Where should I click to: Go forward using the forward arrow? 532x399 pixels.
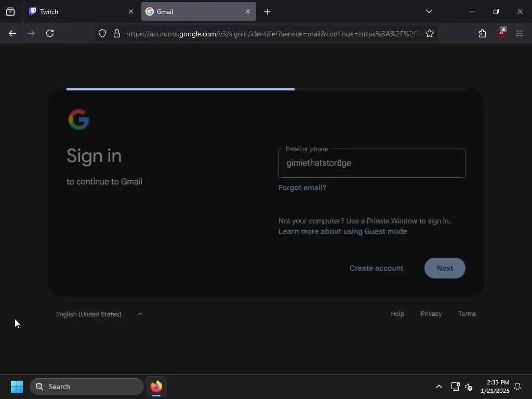(31, 33)
